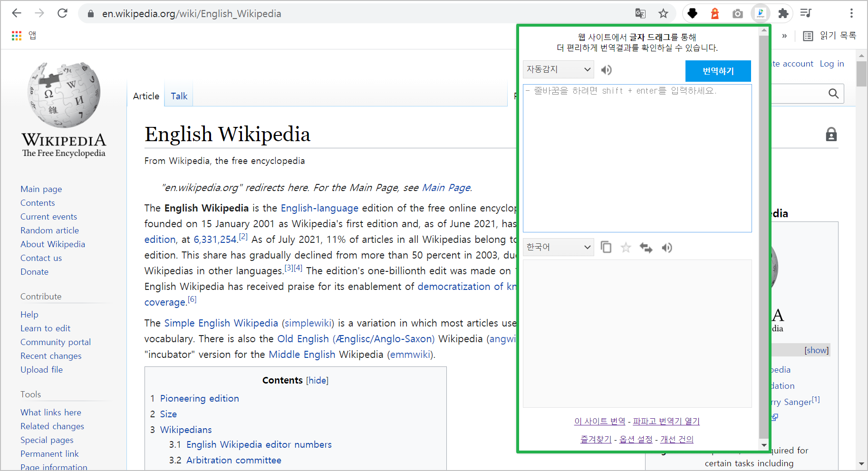The height and width of the screenshot is (471, 868).
Task: Click the Wikipedia search magnifier icon
Action: click(833, 94)
